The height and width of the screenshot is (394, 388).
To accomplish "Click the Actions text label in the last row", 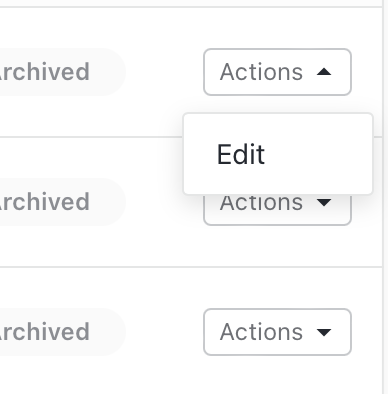I will pyautogui.click(x=261, y=332).
